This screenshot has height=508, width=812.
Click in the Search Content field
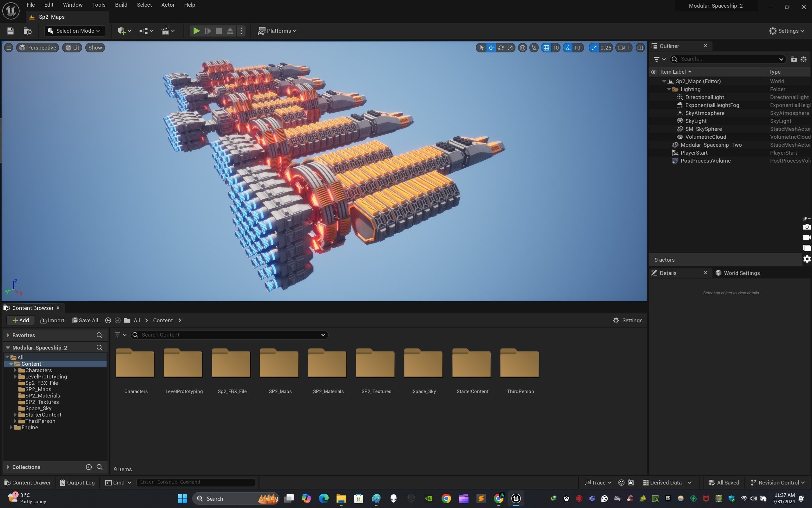229,335
